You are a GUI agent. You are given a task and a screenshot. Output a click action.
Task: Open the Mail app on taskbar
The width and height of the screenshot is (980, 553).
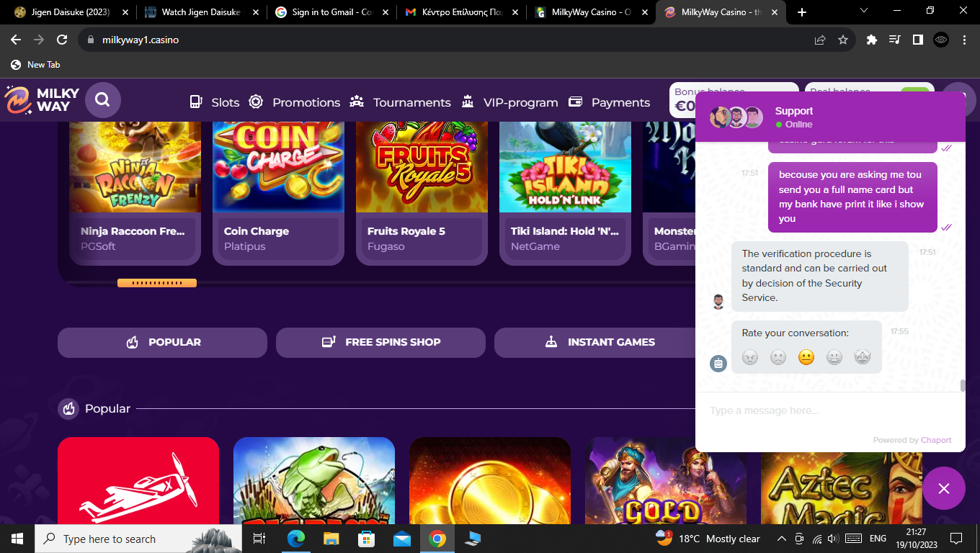click(401, 539)
